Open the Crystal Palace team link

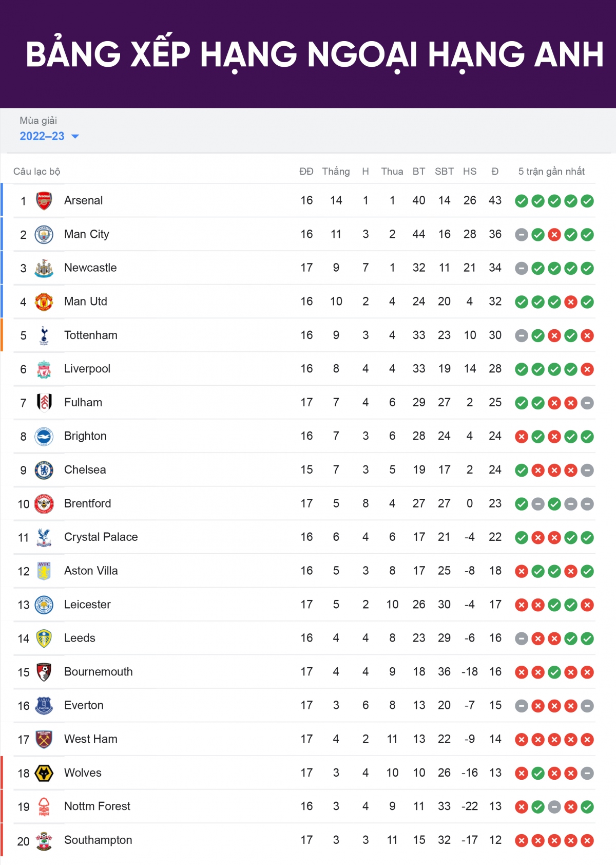tap(101, 537)
